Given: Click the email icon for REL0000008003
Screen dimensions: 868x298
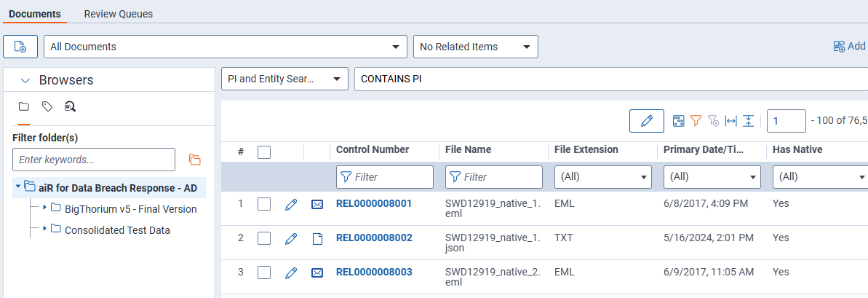Looking at the screenshot, I should (x=317, y=272).
